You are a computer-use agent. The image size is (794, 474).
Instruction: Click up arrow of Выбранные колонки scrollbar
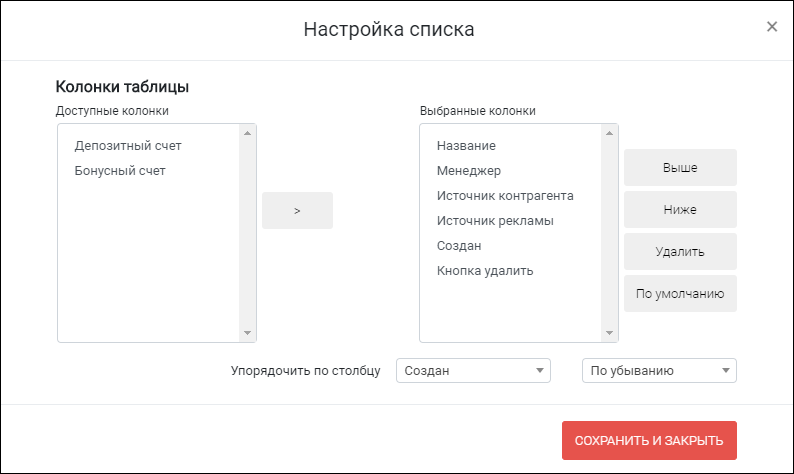point(610,133)
